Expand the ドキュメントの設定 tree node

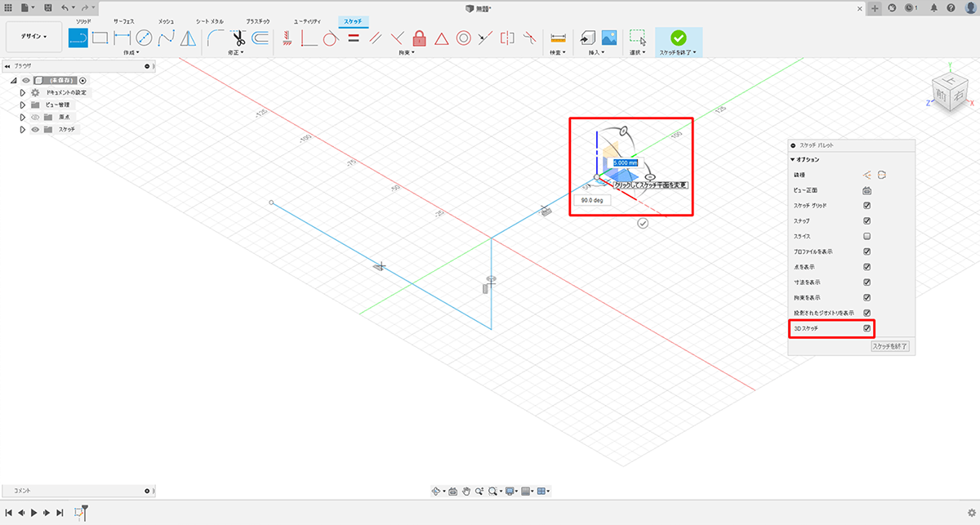tap(23, 93)
